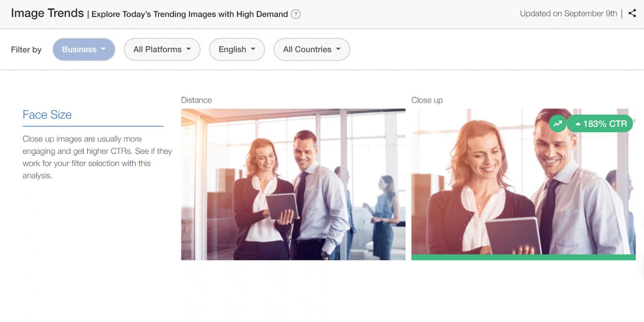Click the share icon in header
The height and width of the screenshot is (322, 644).
[632, 13]
